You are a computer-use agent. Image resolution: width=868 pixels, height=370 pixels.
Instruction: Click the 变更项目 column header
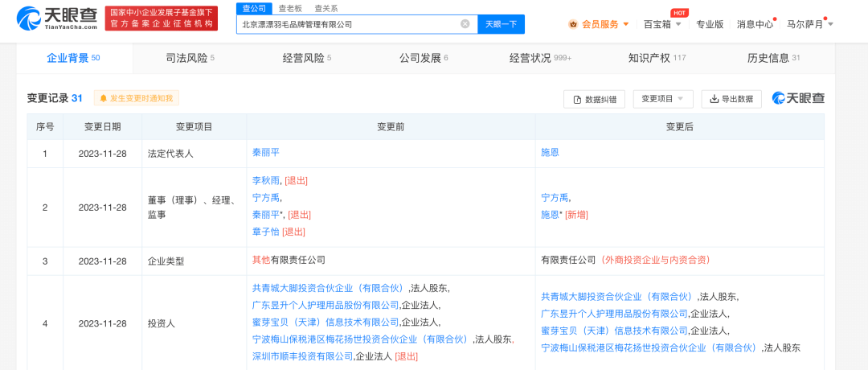(x=194, y=127)
